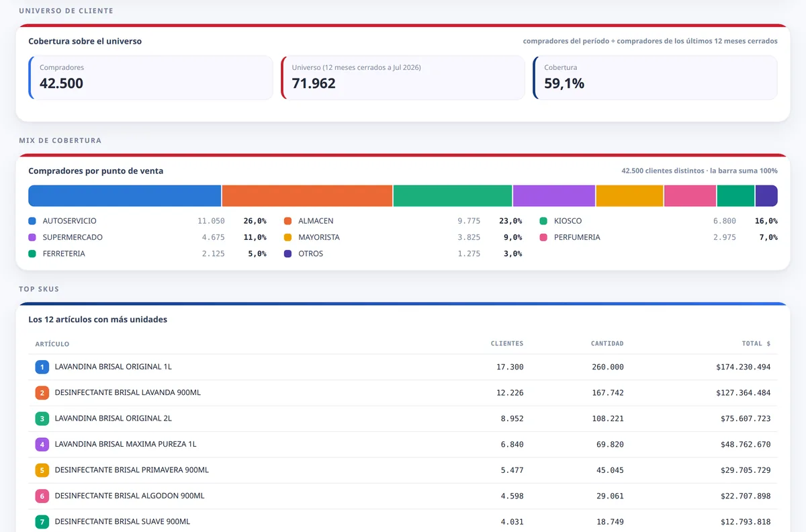Image resolution: width=806 pixels, height=532 pixels.
Task: Click the clients value 12.226
Action: (x=510, y=392)
